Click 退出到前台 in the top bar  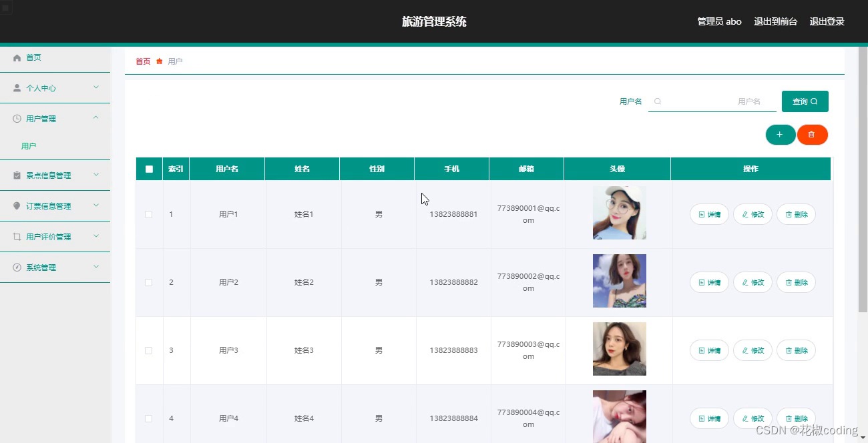click(x=776, y=21)
